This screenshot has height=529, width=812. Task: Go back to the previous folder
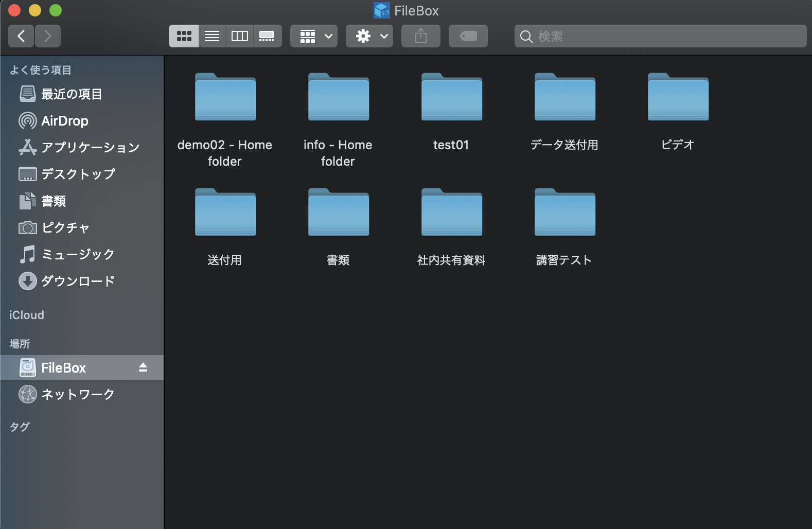[21, 36]
